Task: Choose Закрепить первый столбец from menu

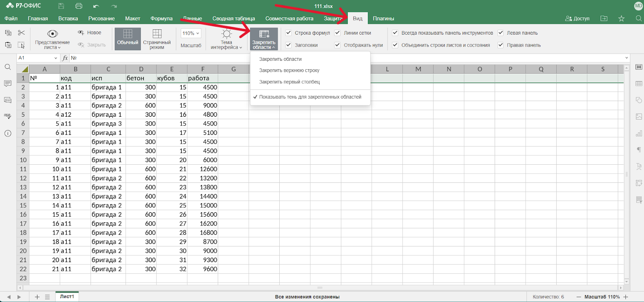Action: 310,82
